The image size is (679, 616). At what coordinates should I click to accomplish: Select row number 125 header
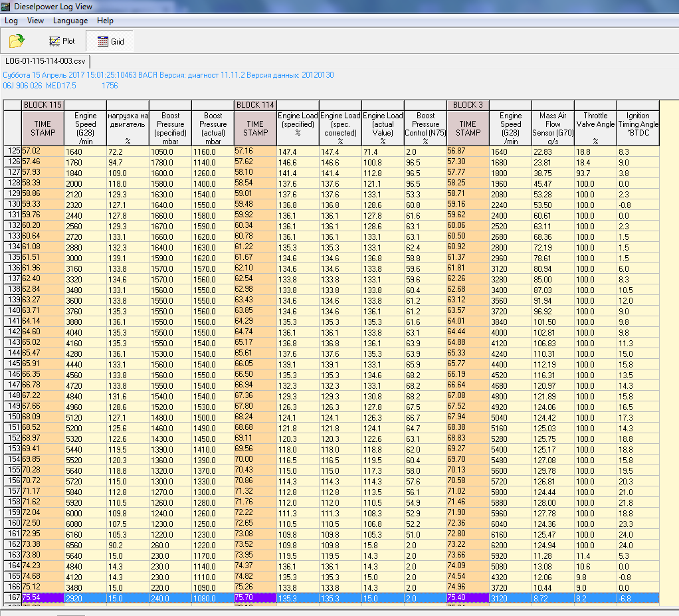(x=13, y=151)
